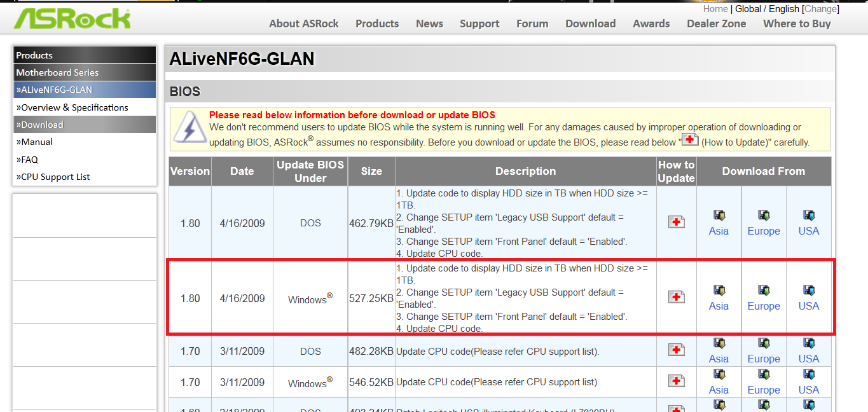868x412 pixels.
Task: Click USA download icon in 1.80 Windows row
Action: pos(809,291)
